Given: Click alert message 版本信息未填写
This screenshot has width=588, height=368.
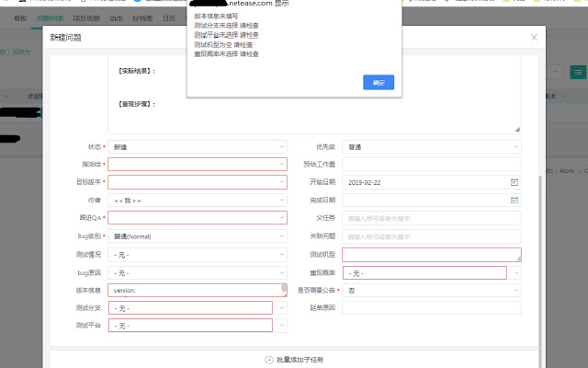Looking at the screenshot, I should [x=216, y=17].
